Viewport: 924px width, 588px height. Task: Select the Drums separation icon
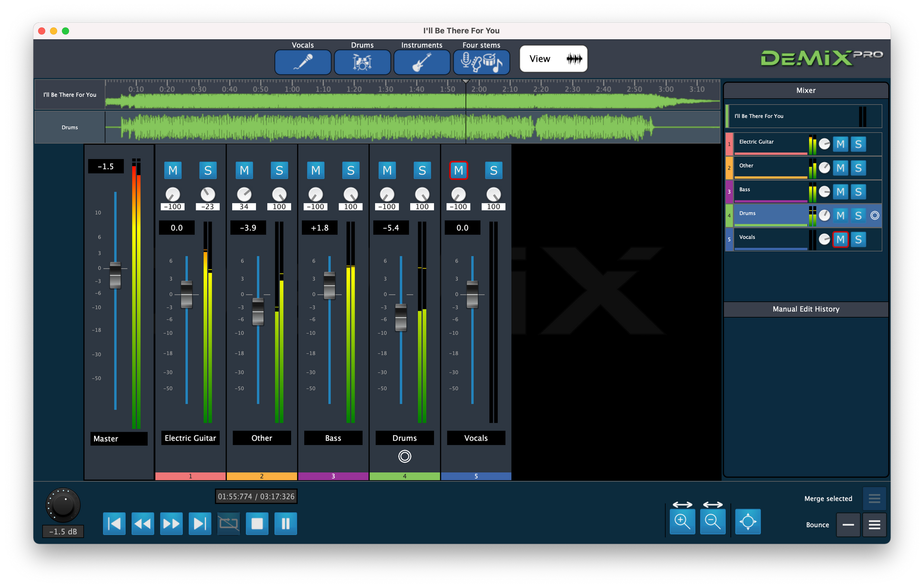362,62
